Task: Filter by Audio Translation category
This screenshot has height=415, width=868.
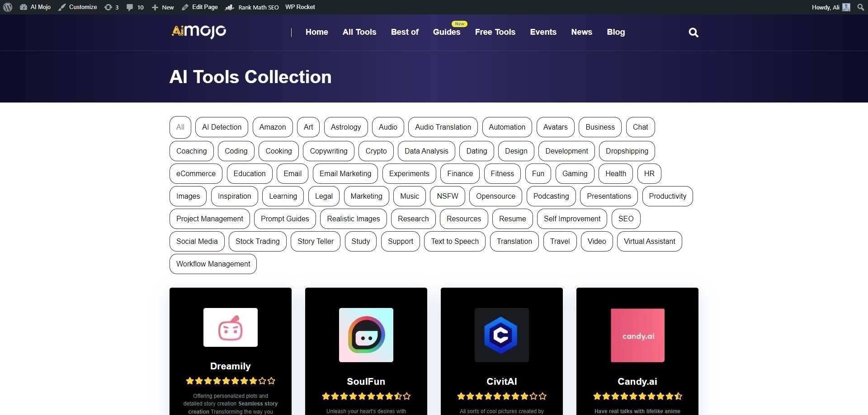Action: coord(443,127)
